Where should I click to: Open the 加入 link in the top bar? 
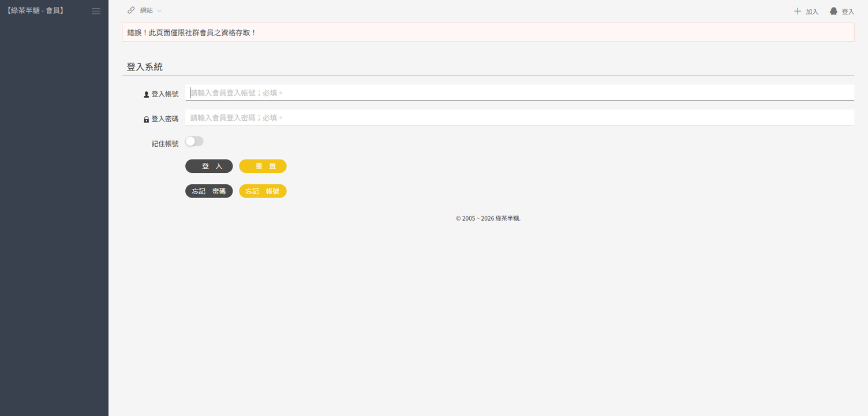pyautogui.click(x=812, y=12)
